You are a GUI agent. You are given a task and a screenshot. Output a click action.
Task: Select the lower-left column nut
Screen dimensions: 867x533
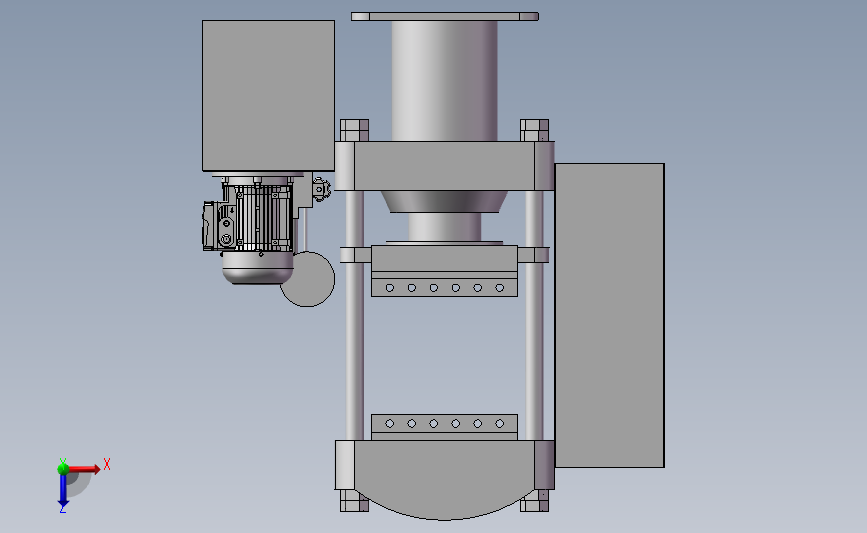pos(354,501)
